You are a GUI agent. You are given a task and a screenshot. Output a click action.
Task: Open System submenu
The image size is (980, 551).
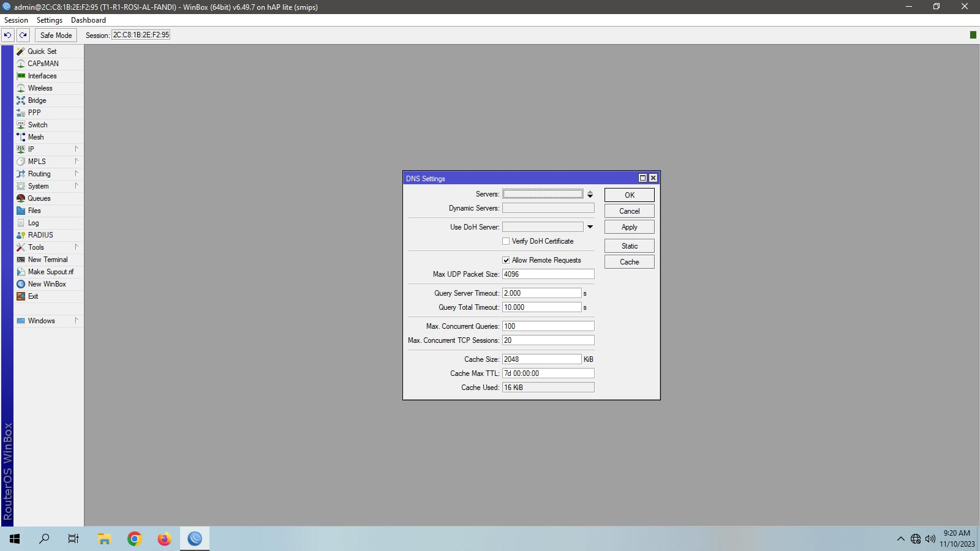tap(48, 186)
